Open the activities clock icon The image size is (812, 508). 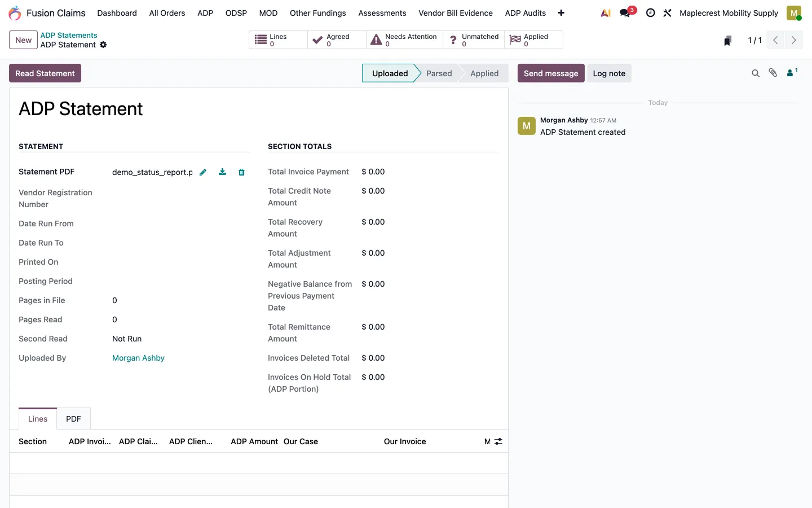click(650, 13)
